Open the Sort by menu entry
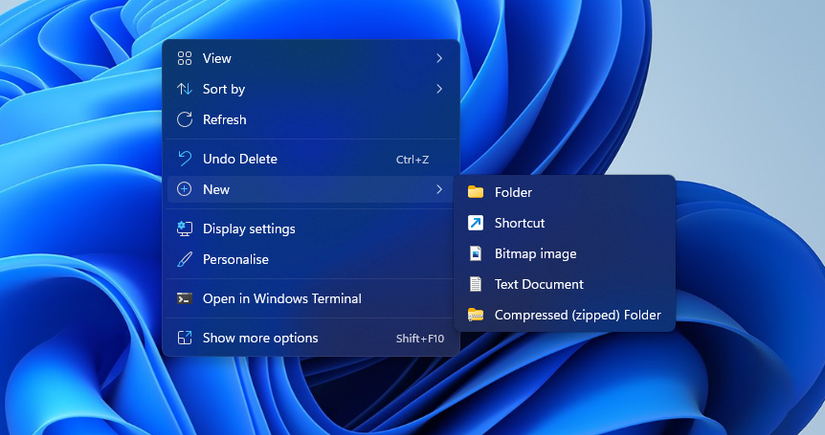825x435 pixels. (311, 89)
